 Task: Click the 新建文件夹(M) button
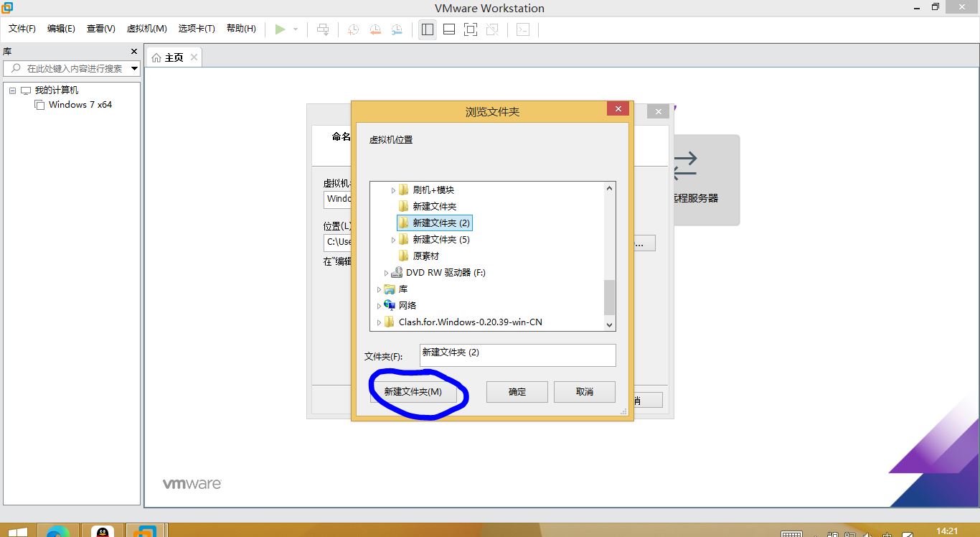click(413, 392)
